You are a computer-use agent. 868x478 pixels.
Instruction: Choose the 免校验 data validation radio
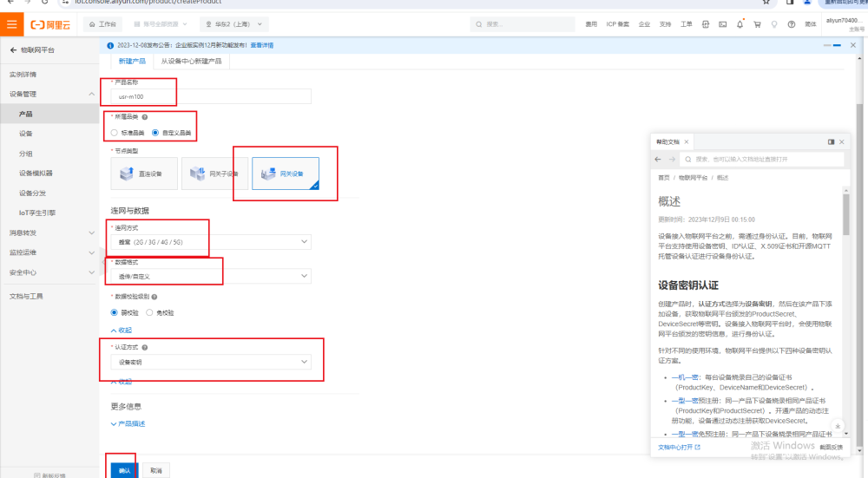pos(149,312)
